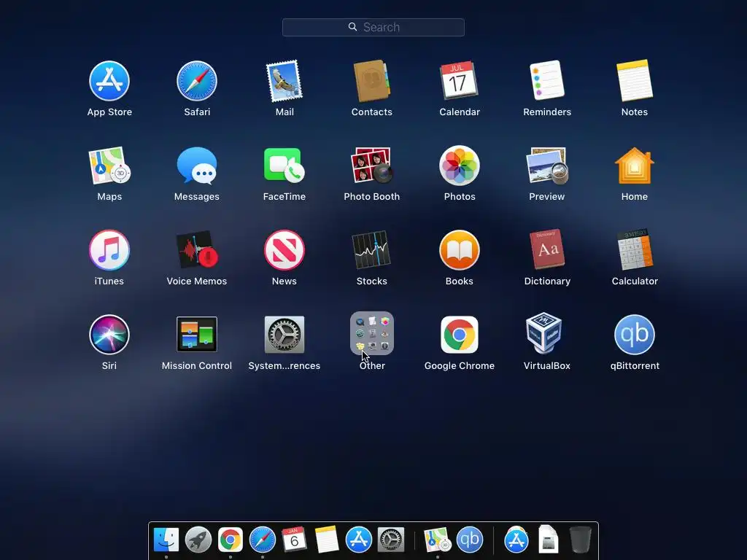Open the Notes icon in the Dock
Screen dimensions: 747x560
click(x=326, y=540)
